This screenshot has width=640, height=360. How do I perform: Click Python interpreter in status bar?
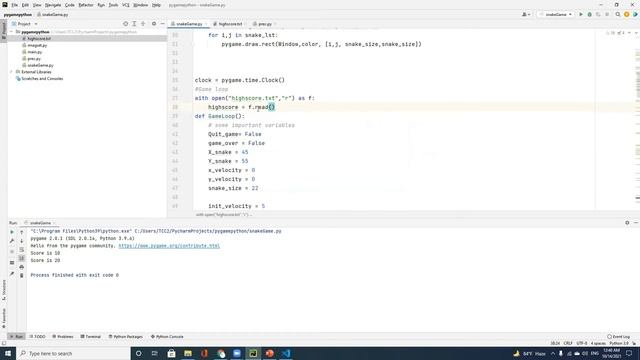[x=619, y=343]
